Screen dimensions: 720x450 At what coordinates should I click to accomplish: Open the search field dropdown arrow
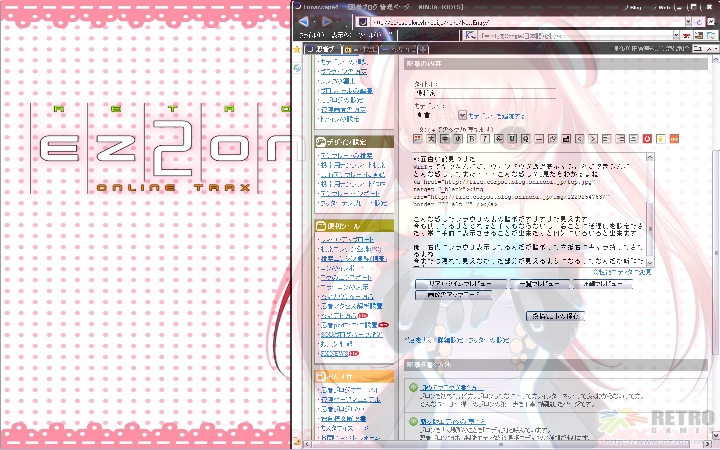pos(676,35)
